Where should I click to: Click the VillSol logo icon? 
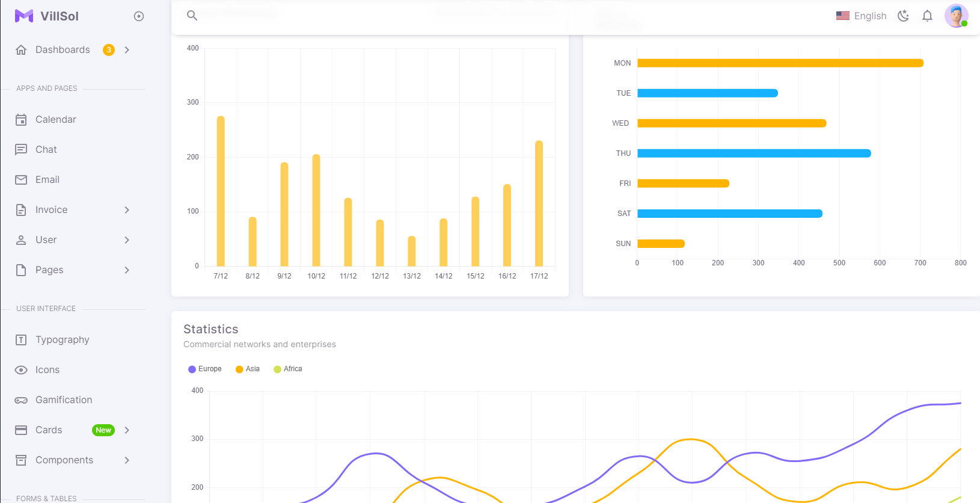(x=24, y=16)
